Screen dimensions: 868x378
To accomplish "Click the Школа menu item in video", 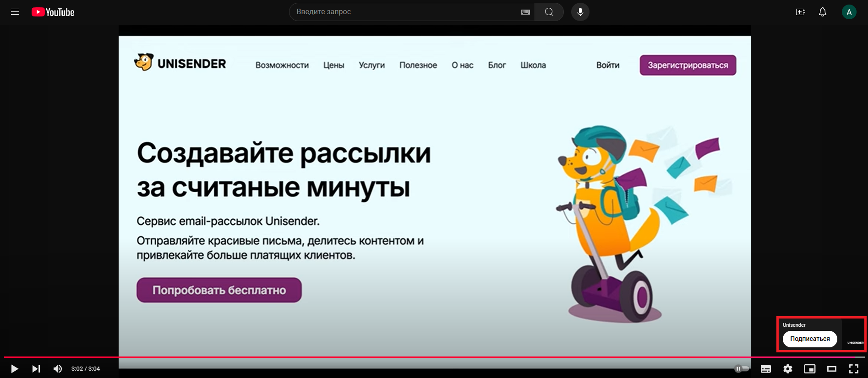I will (533, 65).
